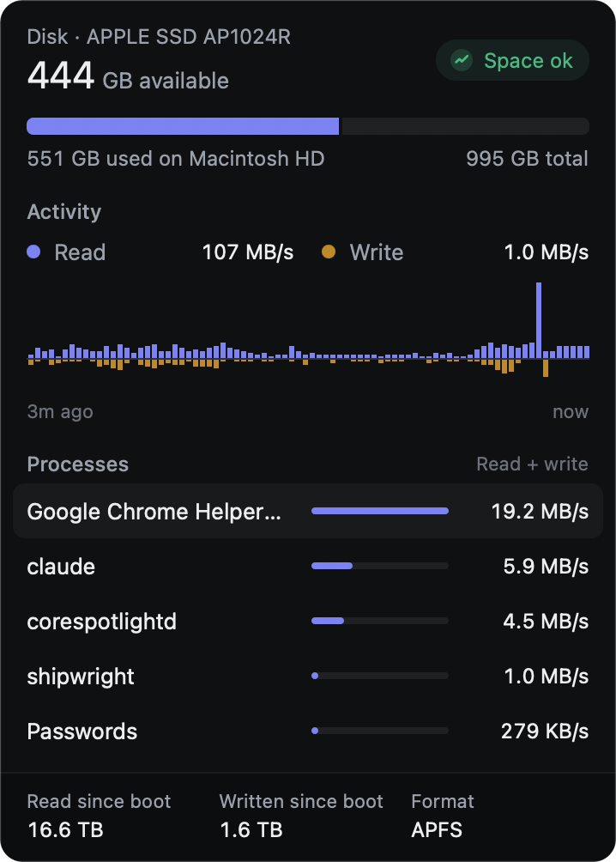The height and width of the screenshot is (862, 616).
Task: Click the now graph label
Action: pyautogui.click(x=571, y=412)
